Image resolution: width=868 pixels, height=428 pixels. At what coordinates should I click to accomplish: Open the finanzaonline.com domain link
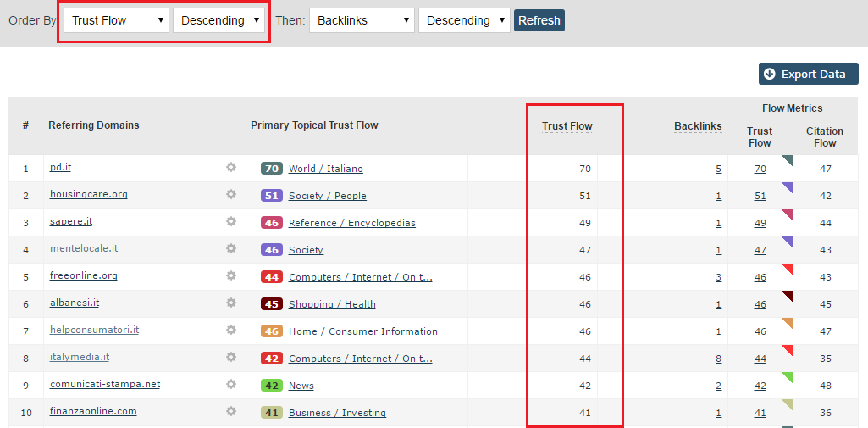tap(93, 411)
